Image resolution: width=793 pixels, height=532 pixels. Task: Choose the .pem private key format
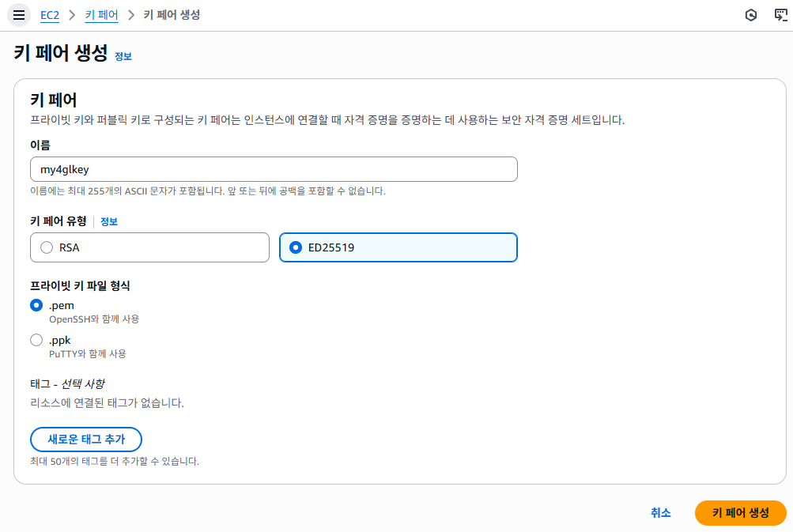pyautogui.click(x=36, y=305)
